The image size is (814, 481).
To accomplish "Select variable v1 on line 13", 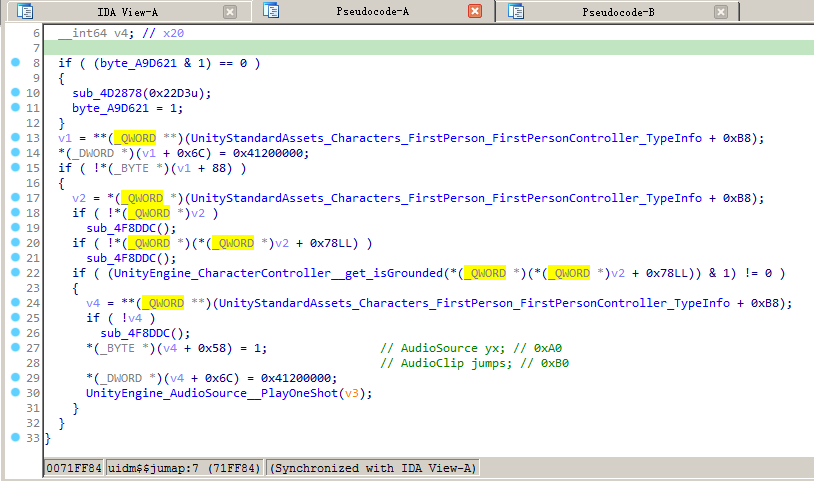I will click(65, 139).
